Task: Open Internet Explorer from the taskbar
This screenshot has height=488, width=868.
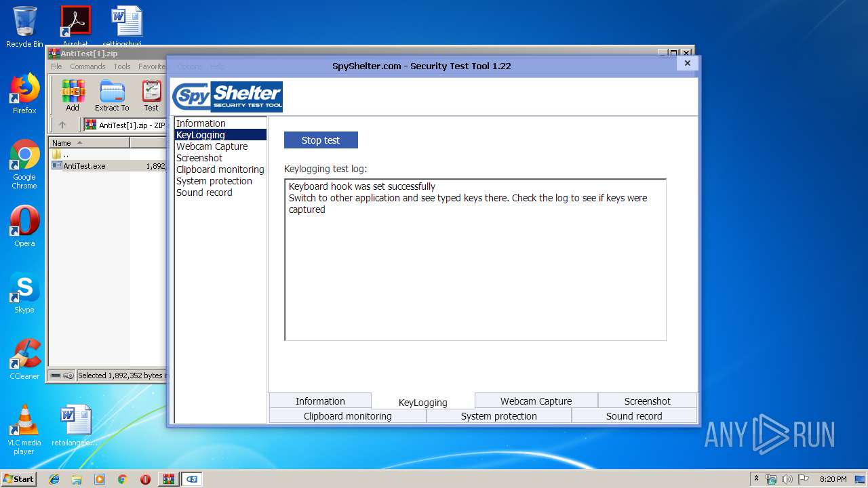Action: pyautogui.click(x=54, y=479)
